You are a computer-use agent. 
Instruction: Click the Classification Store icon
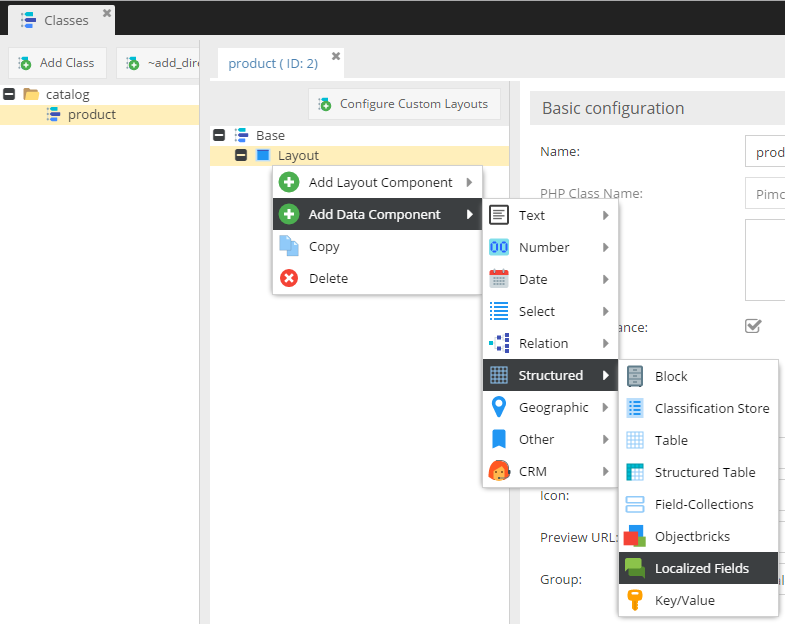click(x=635, y=408)
